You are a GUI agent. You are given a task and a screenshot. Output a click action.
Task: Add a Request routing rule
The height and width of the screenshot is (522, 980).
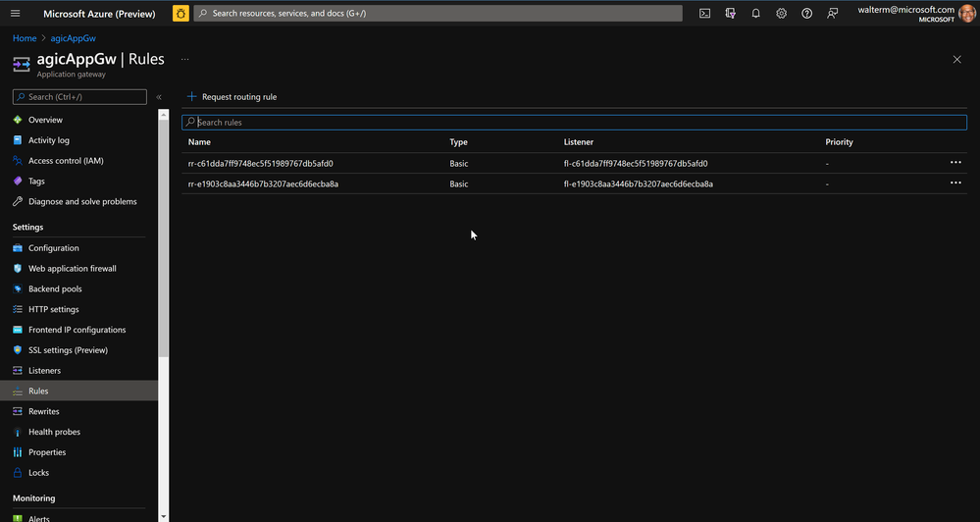coord(232,97)
